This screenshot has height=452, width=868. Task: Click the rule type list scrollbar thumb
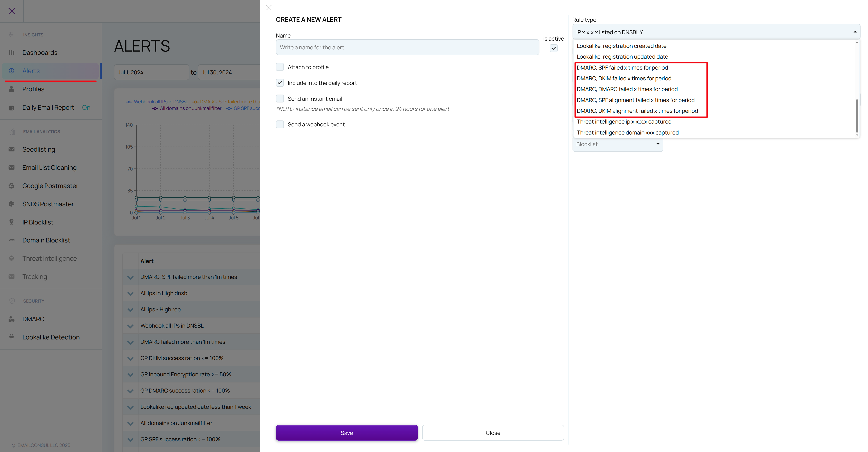857,116
